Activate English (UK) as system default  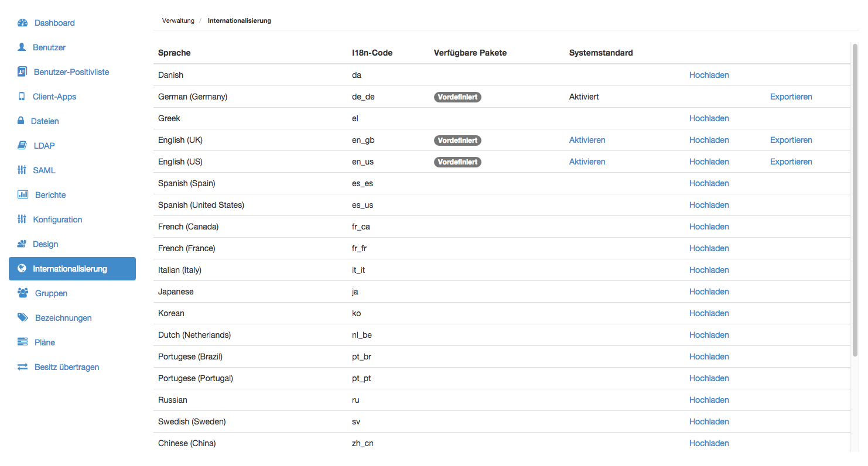(x=587, y=140)
